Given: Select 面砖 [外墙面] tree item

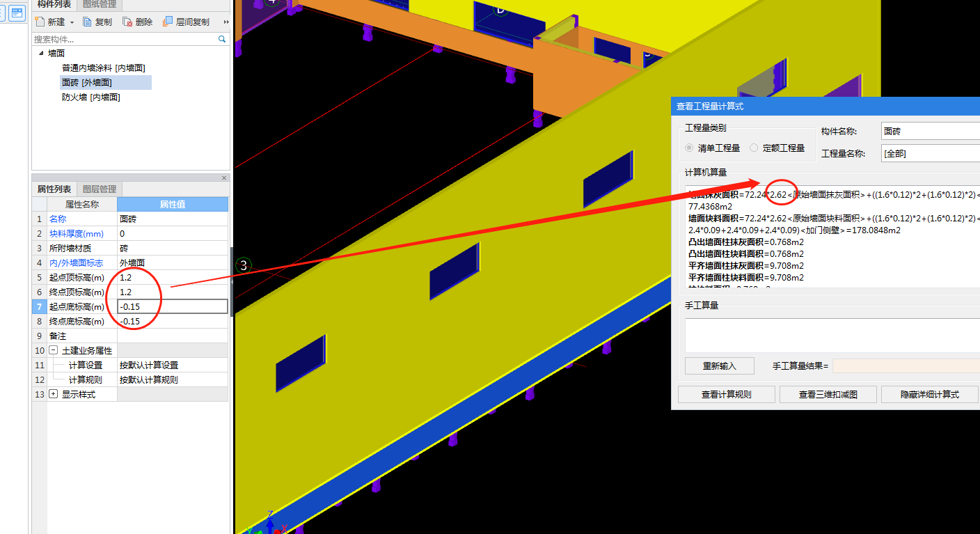Looking at the screenshot, I should click(x=87, y=82).
